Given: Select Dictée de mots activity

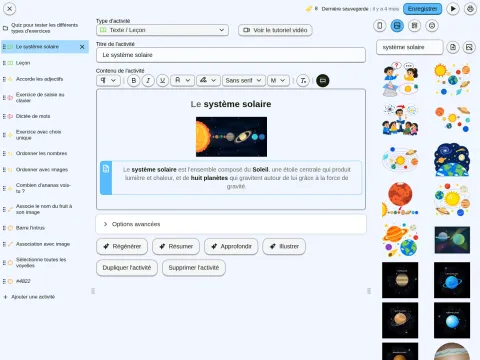Looking at the screenshot, I should [x=45, y=116].
